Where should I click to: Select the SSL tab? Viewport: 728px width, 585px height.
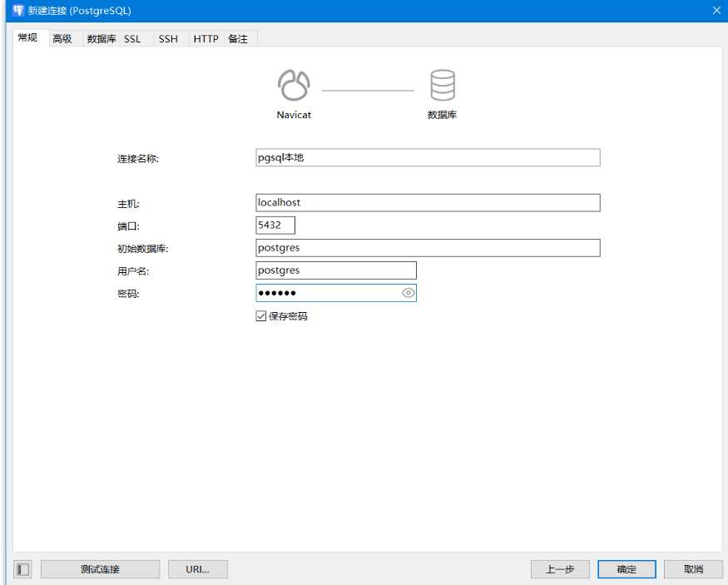[x=132, y=39]
